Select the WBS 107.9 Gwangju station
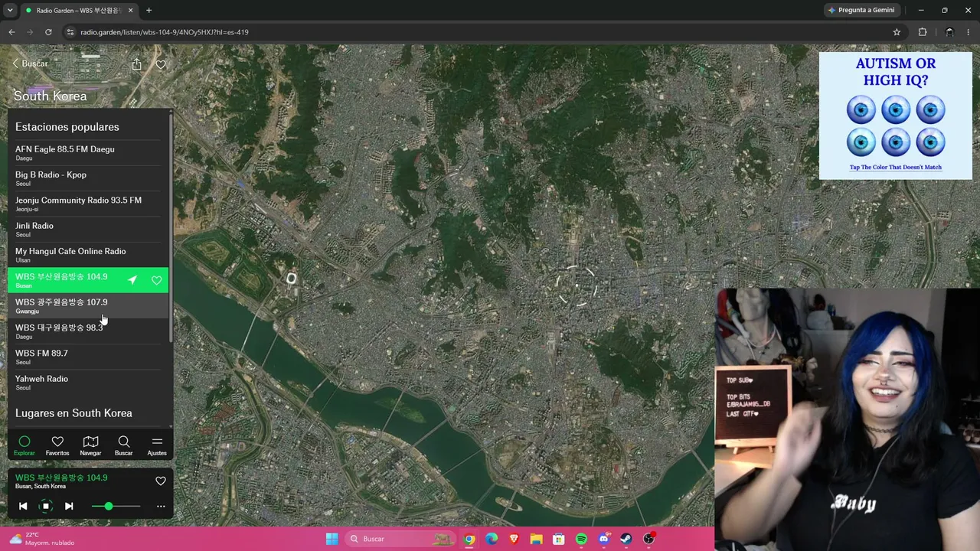This screenshot has width=980, height=551. [88, 305]
